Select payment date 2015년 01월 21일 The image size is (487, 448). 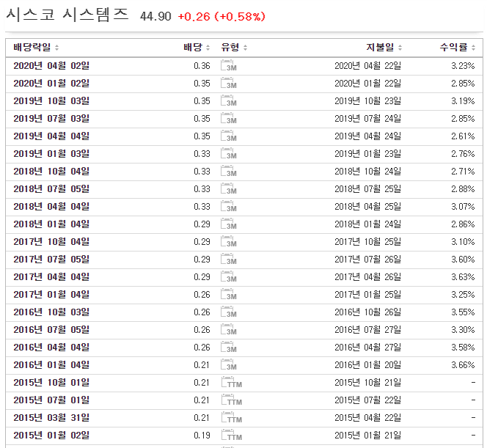(x=367, y=435)
